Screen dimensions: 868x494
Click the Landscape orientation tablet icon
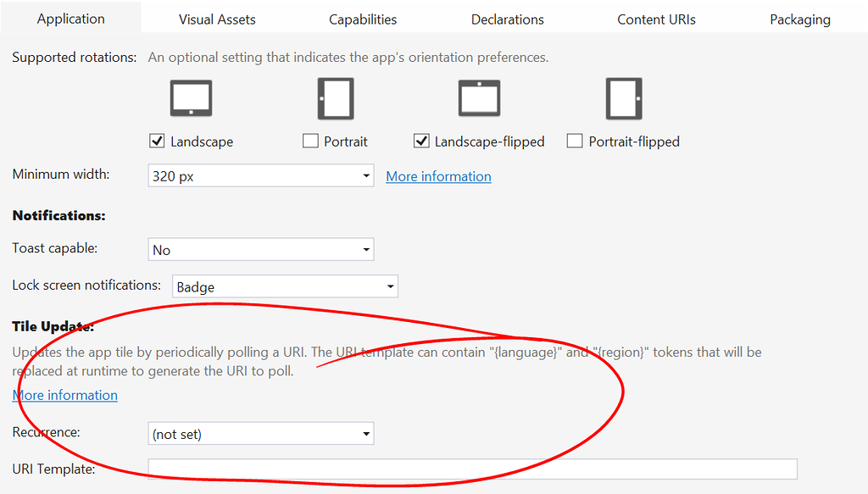tap(191, 98)
